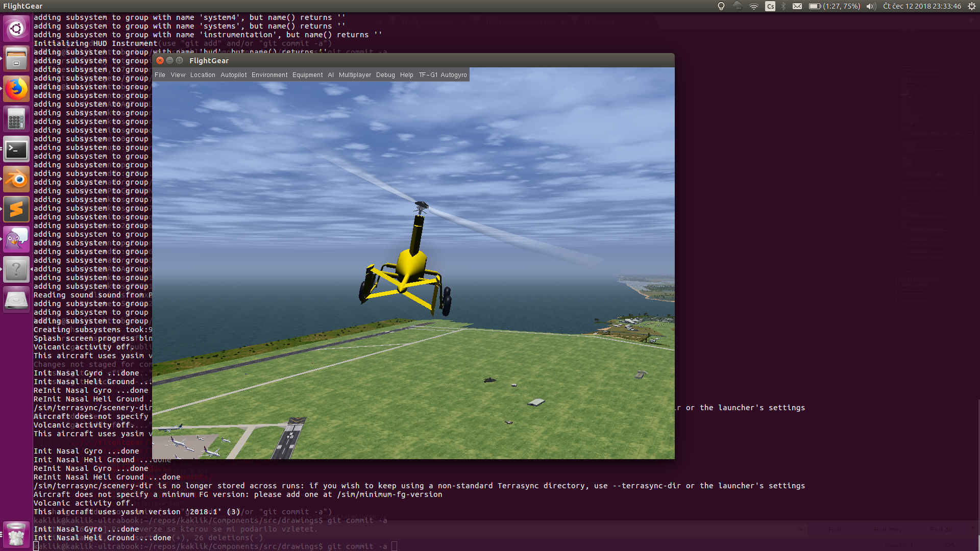This screenshot has height=551, width=980.
Task: Click the clock date and time
Action: click(x=922, y=6)
